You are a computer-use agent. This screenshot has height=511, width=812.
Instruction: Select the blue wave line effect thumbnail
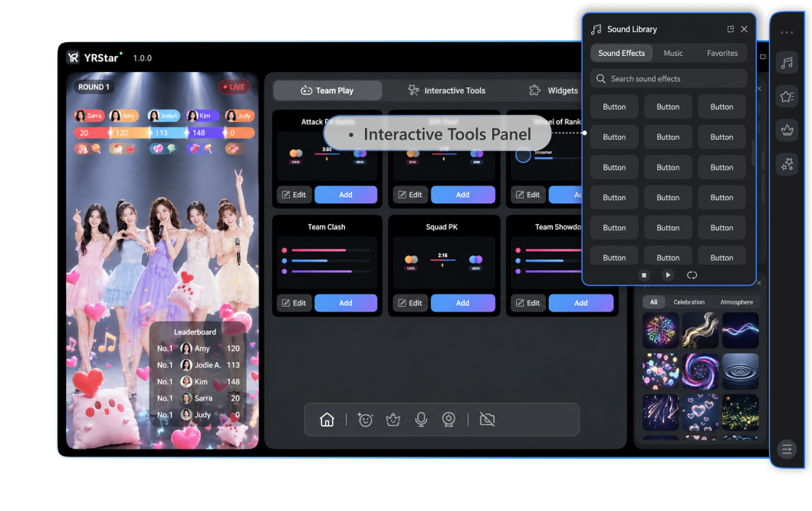[x=741, y=330]
